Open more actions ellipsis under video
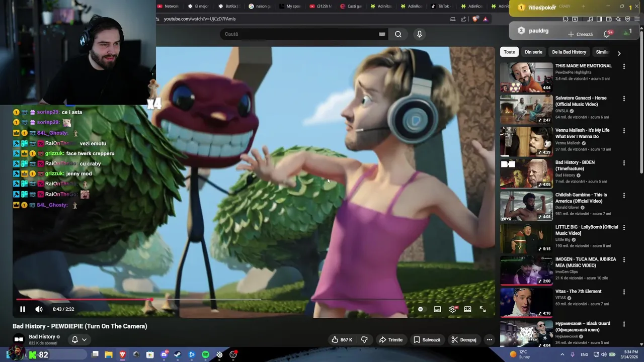The image size is (644, 362). [x=489, y=340]
